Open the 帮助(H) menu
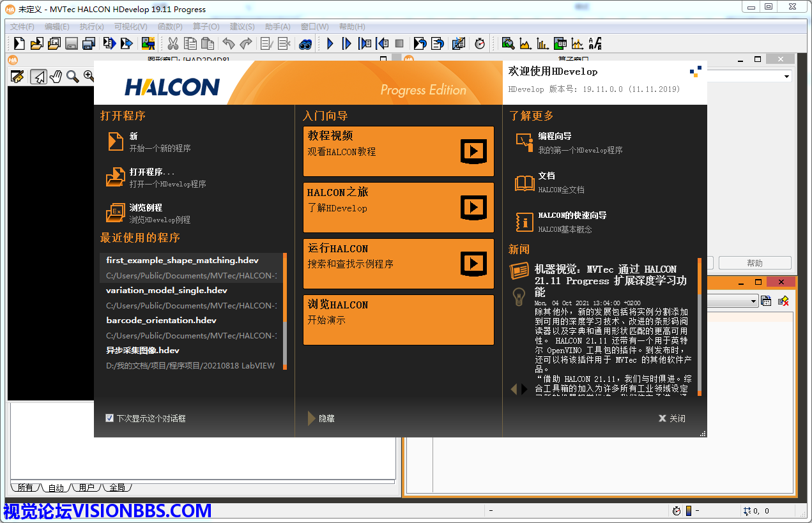Image resolution: width=812 pixels, height=523 pixels. coord(352,27)
